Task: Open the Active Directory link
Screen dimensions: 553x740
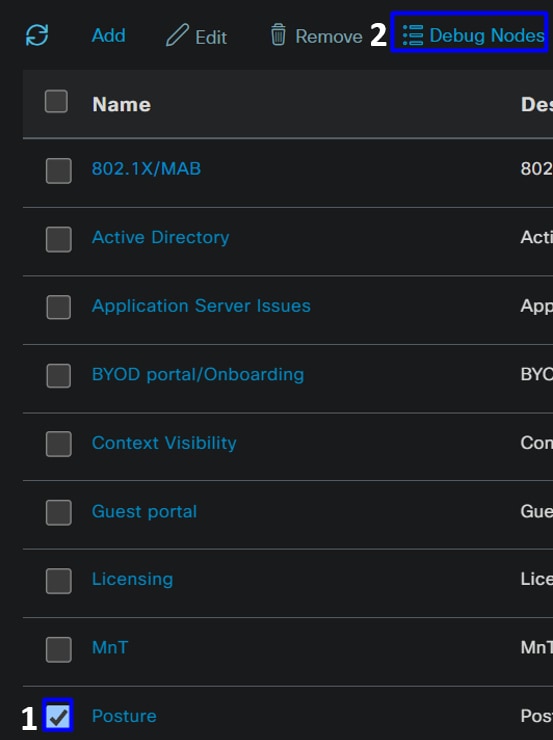Action: click(x=160, y=237)
